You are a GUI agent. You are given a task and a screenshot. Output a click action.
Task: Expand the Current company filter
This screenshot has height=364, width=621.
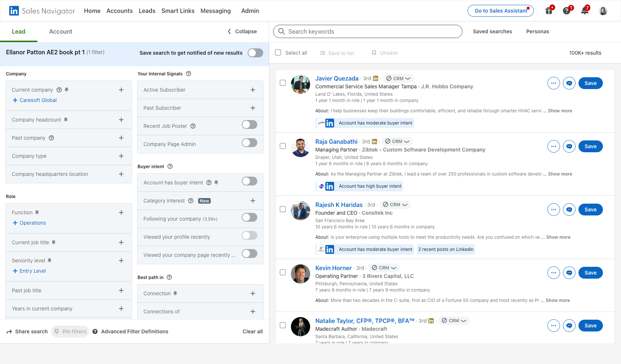pos(121,90)
